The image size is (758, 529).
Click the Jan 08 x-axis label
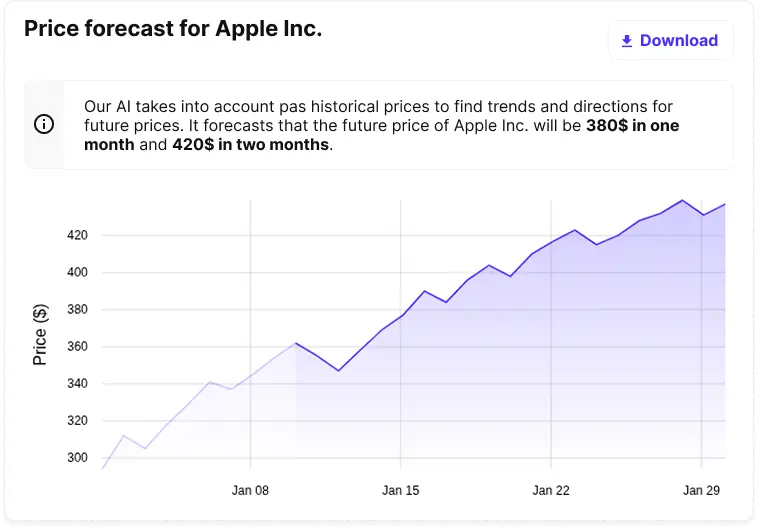click(x=250, y=491)
